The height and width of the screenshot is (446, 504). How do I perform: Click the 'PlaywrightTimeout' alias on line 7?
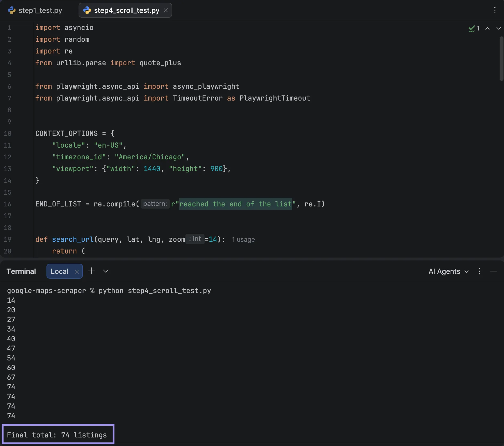point(275,98)
